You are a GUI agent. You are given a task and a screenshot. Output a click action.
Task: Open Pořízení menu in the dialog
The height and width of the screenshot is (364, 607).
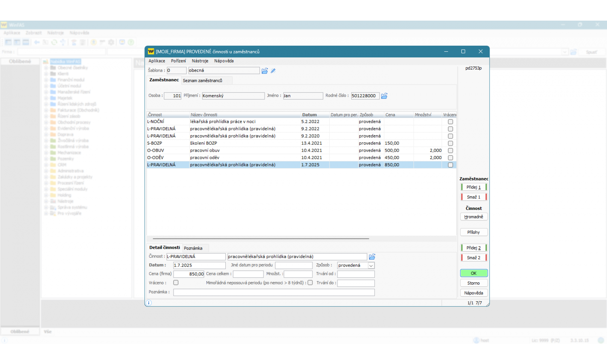pos(178,61)
